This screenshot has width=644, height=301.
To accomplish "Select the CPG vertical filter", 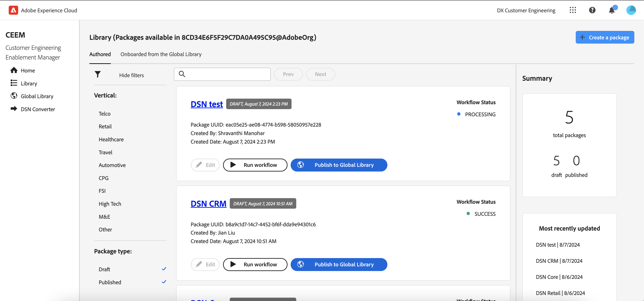I will point(103,178).
